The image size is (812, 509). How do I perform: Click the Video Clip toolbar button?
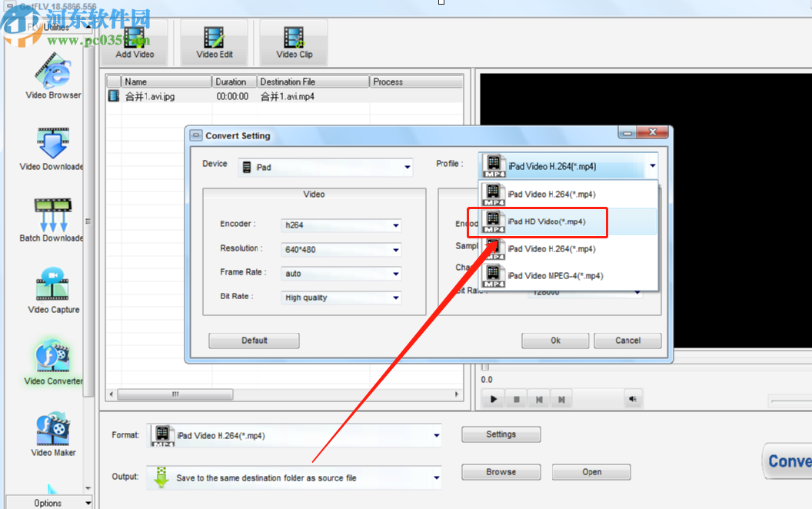coord(294,42)
